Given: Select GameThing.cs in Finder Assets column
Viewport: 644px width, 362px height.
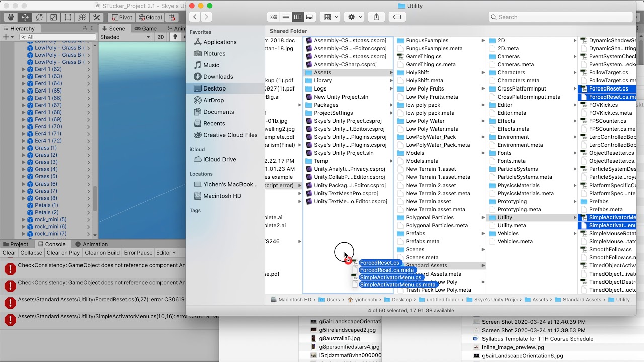Looking at the screenshot, I should pyautogui.click(x=424, y=56).
